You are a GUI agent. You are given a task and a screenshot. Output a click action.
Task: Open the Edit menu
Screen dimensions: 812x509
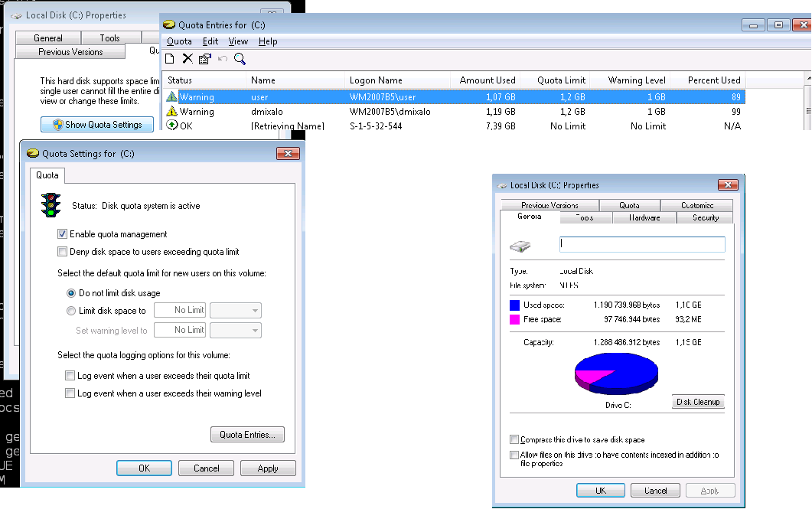210,41
